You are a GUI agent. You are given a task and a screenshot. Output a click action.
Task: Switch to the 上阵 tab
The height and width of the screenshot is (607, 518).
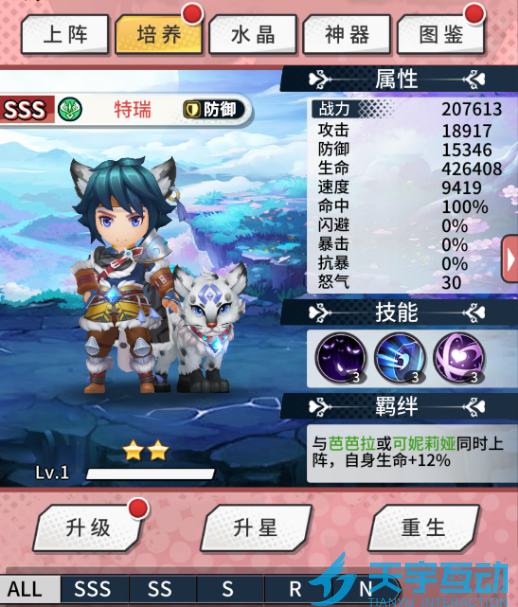65,34
